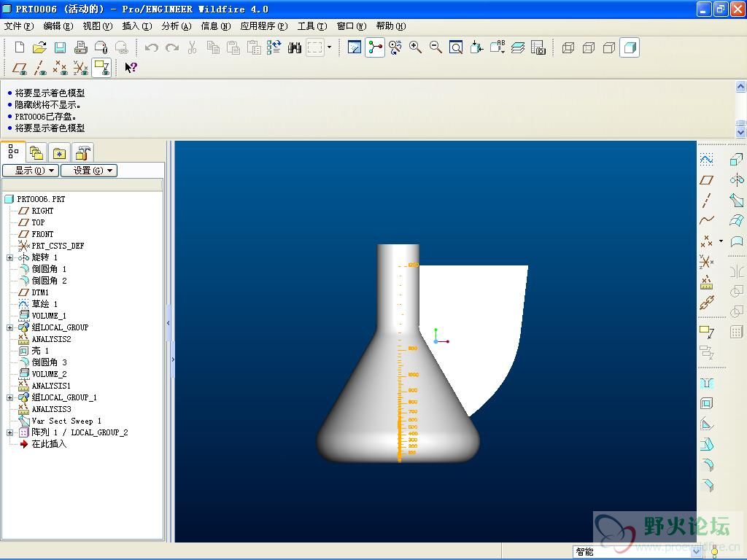The image size is (747, 560).
Task: Open datum point tool flyout arrow
Action: coord(721,241)
